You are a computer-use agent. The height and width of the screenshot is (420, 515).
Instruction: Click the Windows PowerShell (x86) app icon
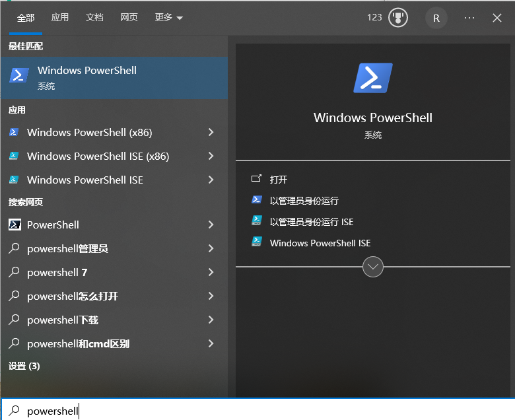(x=14, y=132)
